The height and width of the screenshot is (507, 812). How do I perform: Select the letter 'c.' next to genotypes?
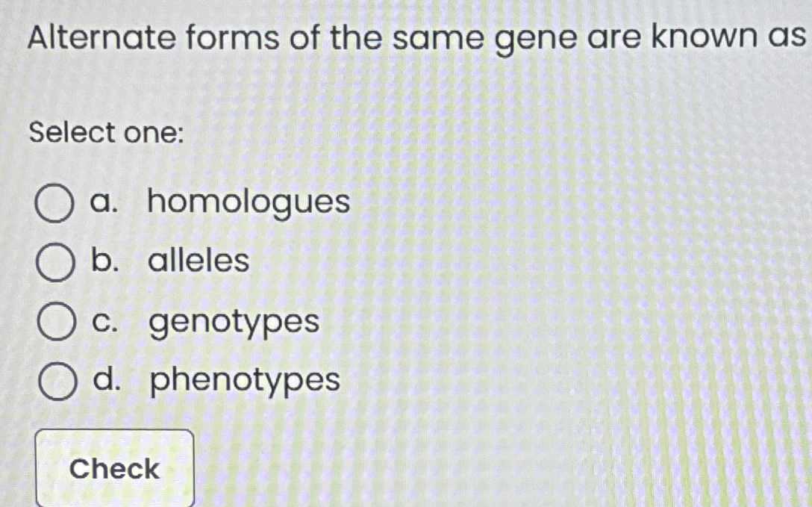pos(104,321)
